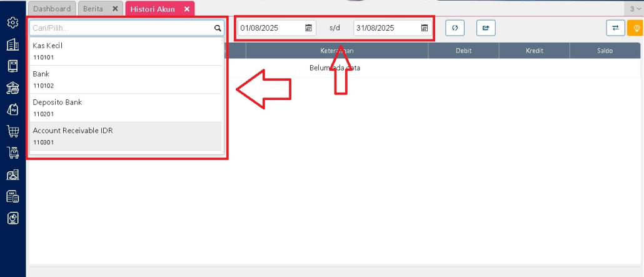Choose Deposito Bank from account list

125,108
